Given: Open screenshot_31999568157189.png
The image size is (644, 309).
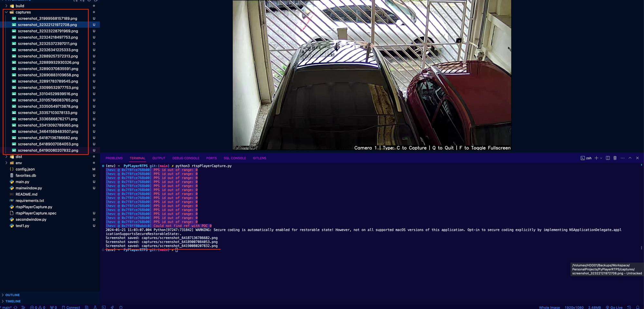Looking at the screenshot, I should (47, 18).
